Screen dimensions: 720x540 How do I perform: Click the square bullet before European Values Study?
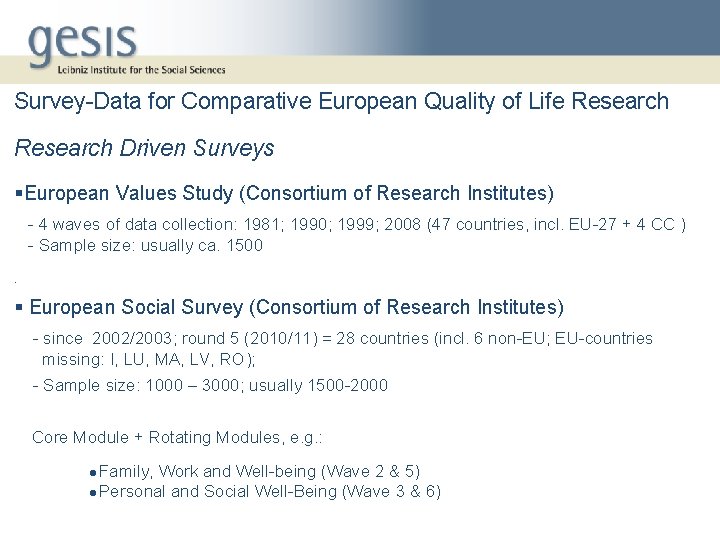point(19,192)
